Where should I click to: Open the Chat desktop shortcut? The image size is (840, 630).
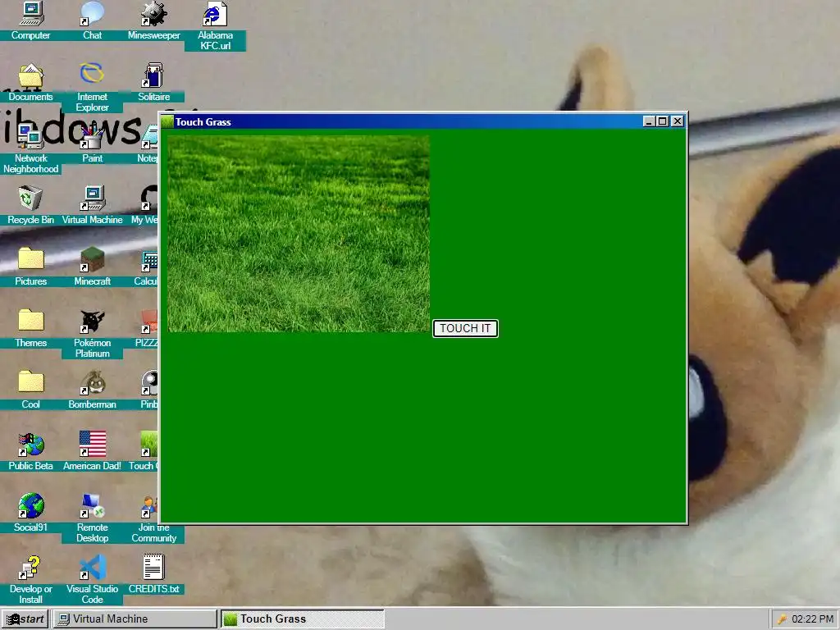click(92, 21)
